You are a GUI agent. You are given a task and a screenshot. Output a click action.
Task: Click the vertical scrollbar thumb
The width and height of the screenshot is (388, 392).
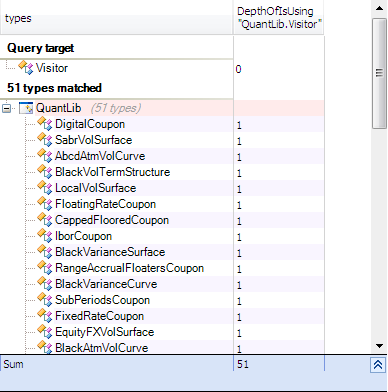tap(379, 73)
